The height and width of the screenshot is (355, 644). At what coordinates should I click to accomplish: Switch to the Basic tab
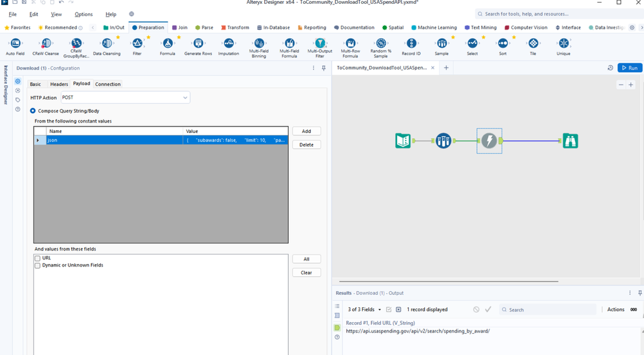tap(35, 84)
